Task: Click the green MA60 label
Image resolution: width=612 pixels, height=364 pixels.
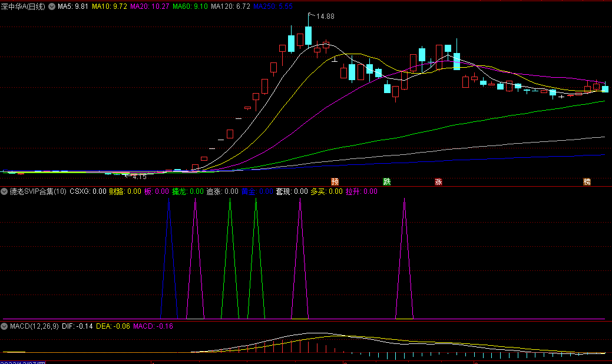Action: point(191,6)
